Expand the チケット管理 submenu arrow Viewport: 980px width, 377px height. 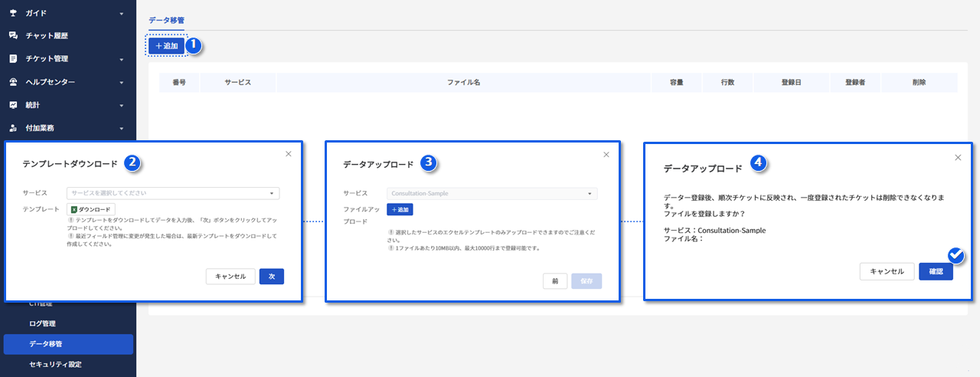[121, 60]
